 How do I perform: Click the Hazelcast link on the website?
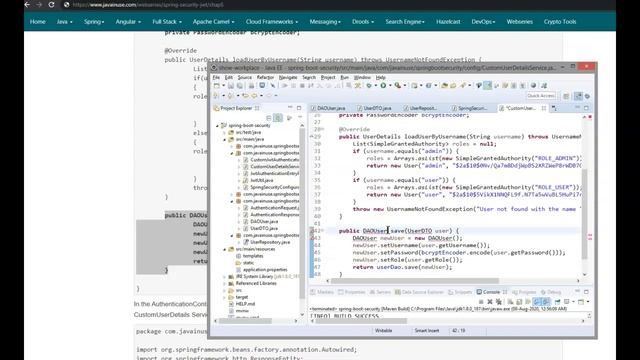(448, 22)
